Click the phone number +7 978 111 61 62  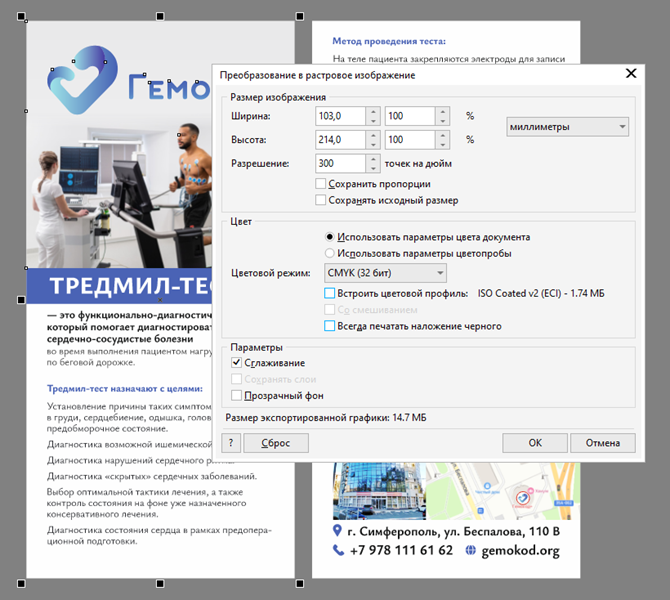pyautogui.click(x=401, y=550)
